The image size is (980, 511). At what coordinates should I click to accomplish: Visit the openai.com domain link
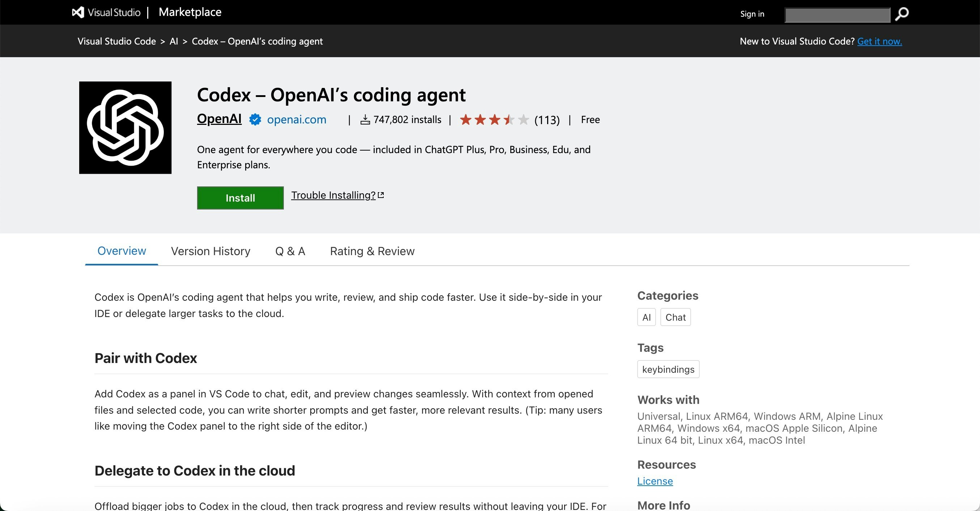(297, 119)
